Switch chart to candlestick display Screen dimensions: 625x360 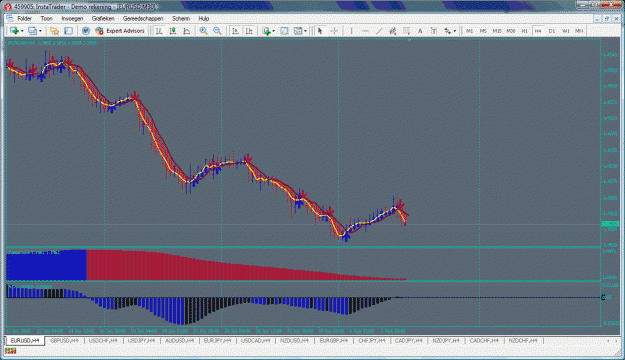(173, 31)
